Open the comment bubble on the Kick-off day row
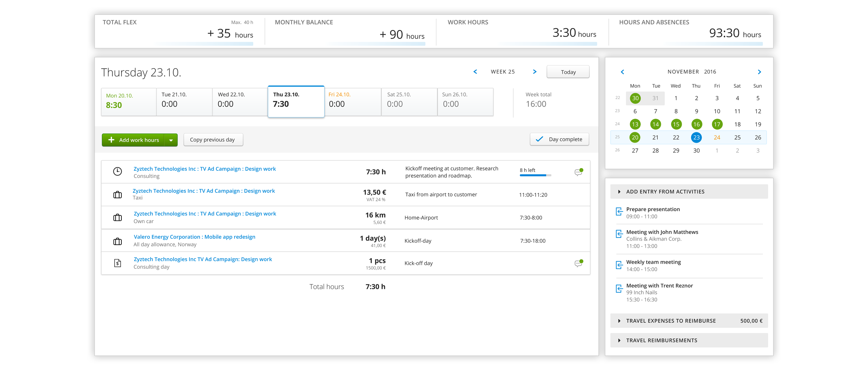This screenshot has width=868, height=370. 578,263
